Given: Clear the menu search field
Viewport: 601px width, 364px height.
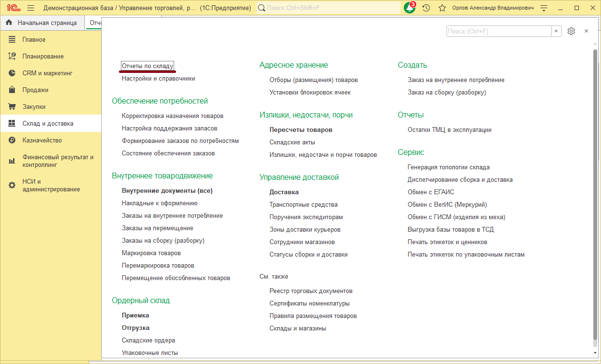Looking at the screenshot, I should 556,31.
